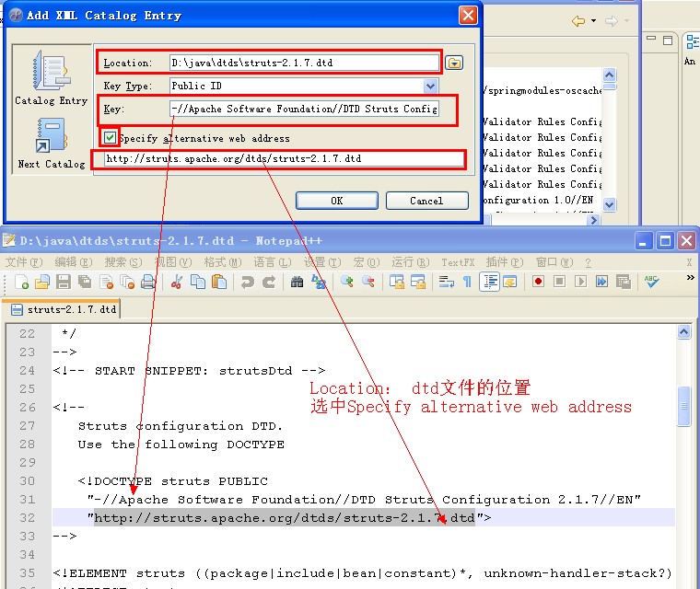Screen dimensions: 700x589
Task: Click the Synchronize Vertical Scrolling icon
Action: point(396,282)
